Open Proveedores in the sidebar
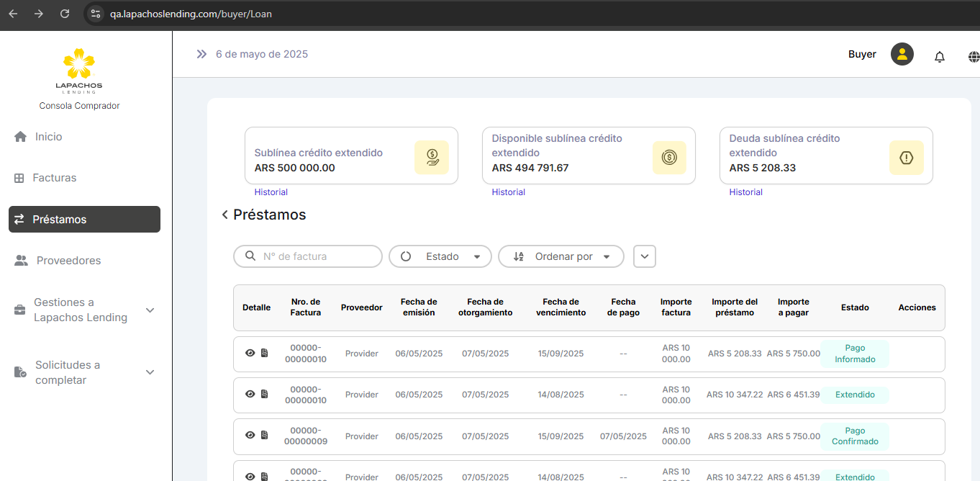Screen dimensions: 980x481 coord(68,261)
